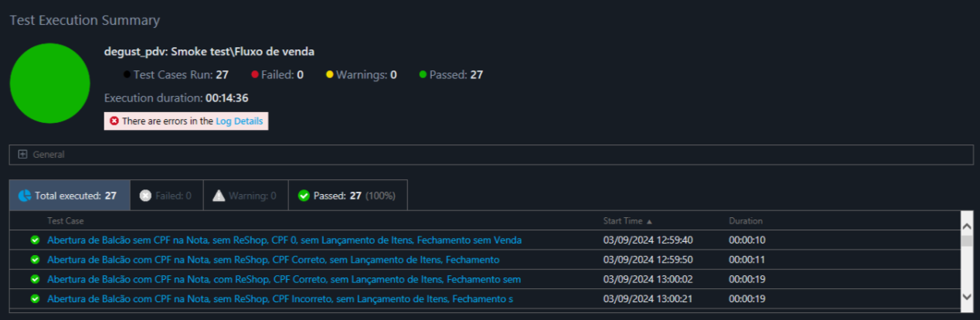Switch to the Passed: 27 tab
Image resolution: width=980 pixels, height=320 pixels.
(x=347, y=196)
